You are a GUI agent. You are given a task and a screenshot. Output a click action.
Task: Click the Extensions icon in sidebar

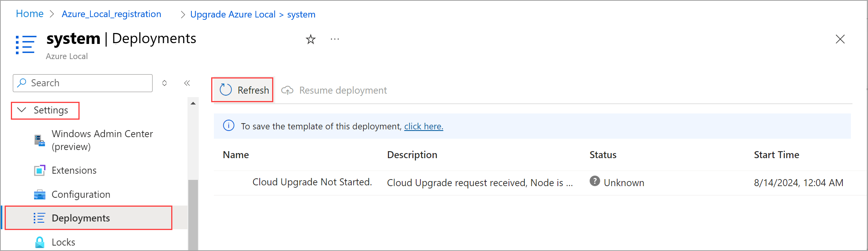coord(40,170)
